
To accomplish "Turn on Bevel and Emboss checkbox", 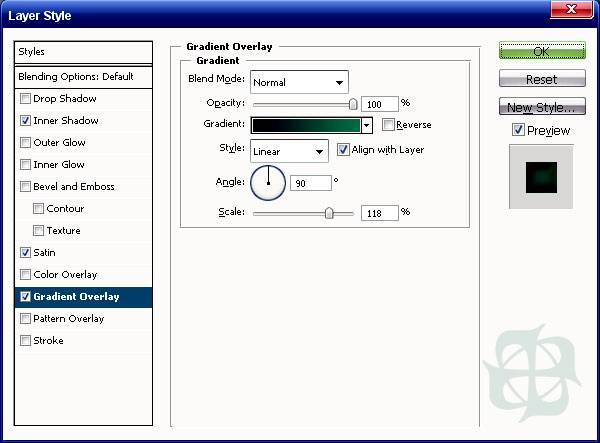I will coord(25,187).
